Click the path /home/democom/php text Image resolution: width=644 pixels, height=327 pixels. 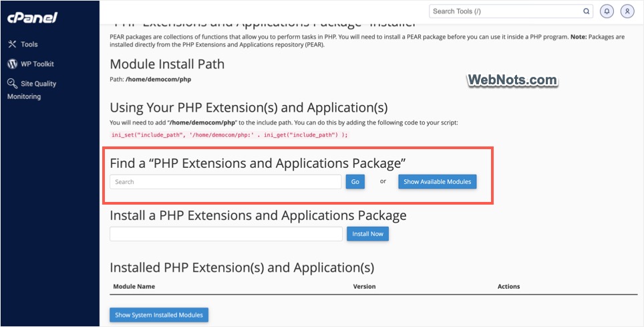pos(158,80)
